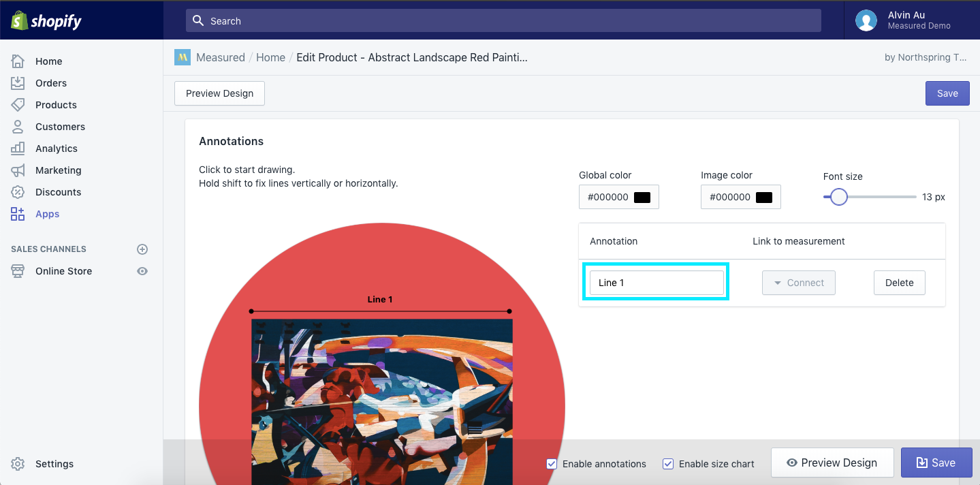
Task: Click the Home sidebar icon
Action: (x=18, y=61)
